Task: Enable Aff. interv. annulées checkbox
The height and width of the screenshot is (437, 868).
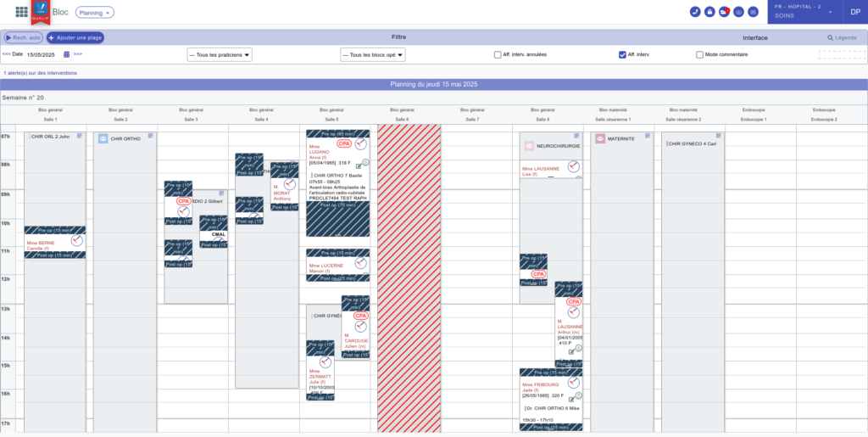Action: click(498, 54)
